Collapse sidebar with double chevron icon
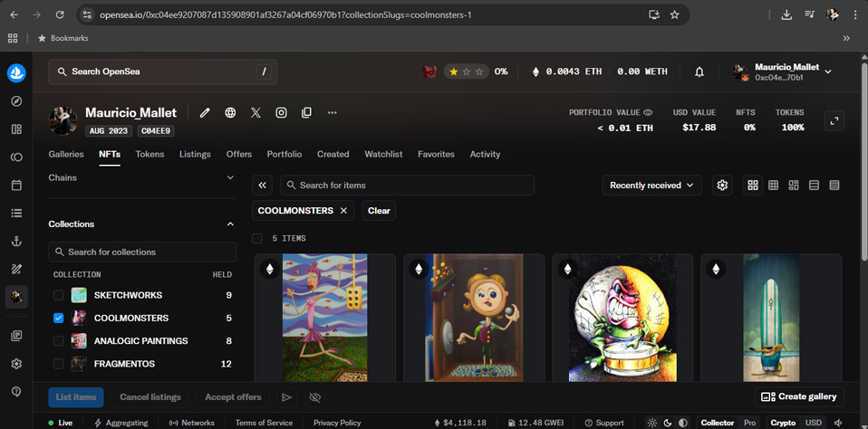 pos(263,186)
